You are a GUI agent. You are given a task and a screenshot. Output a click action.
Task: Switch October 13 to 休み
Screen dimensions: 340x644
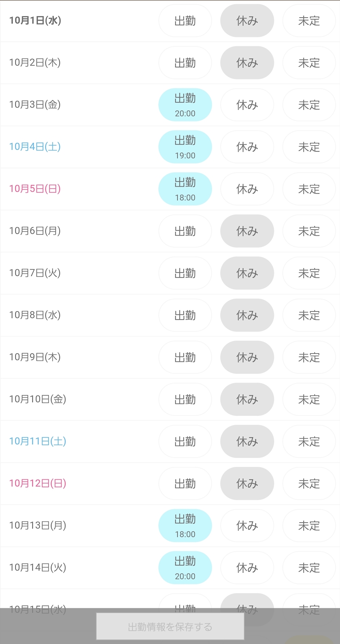pyautogui.click(x=247, y=526)
